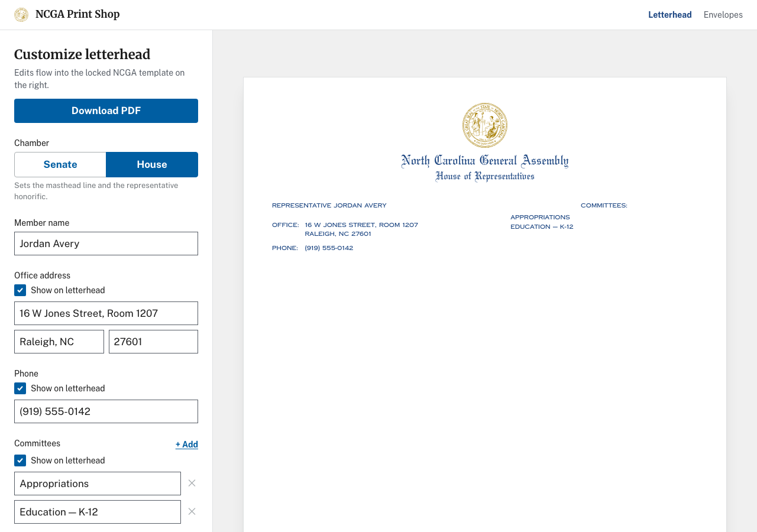Select the House chamber option
Screen dimensions: 757x532
tap(152, 164)
